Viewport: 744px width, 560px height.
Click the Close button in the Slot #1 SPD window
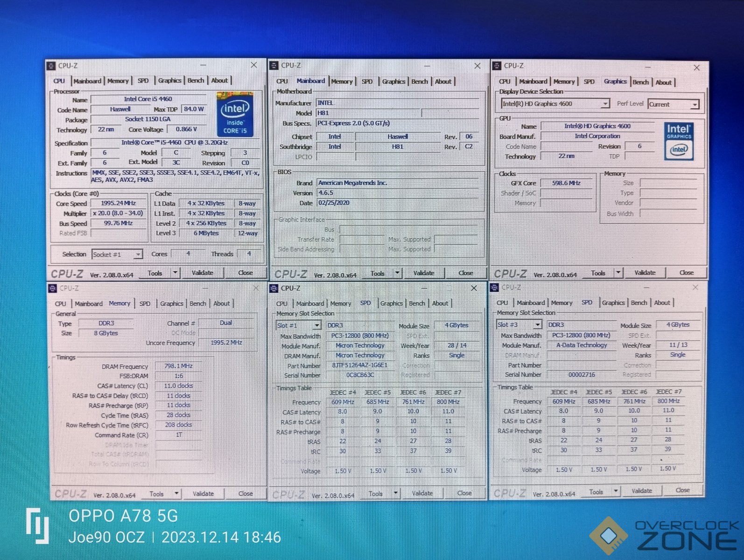[x=464, y=493]
